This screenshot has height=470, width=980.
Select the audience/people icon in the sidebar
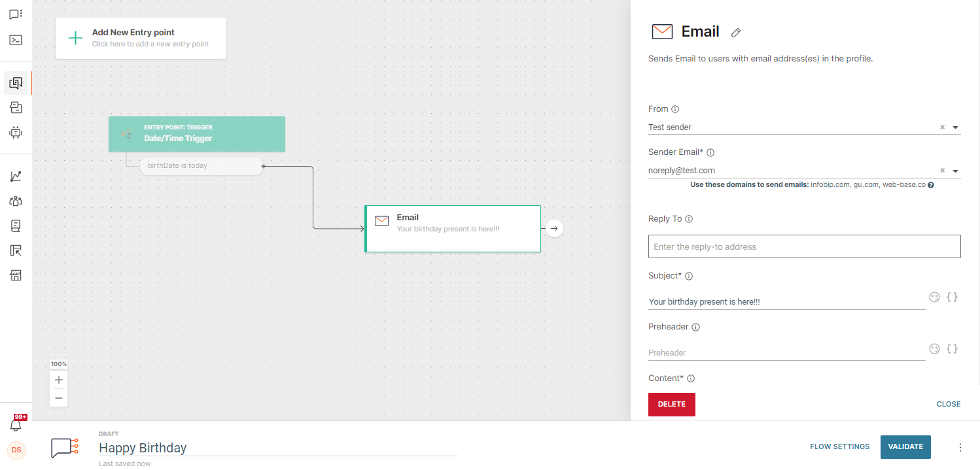16,201
